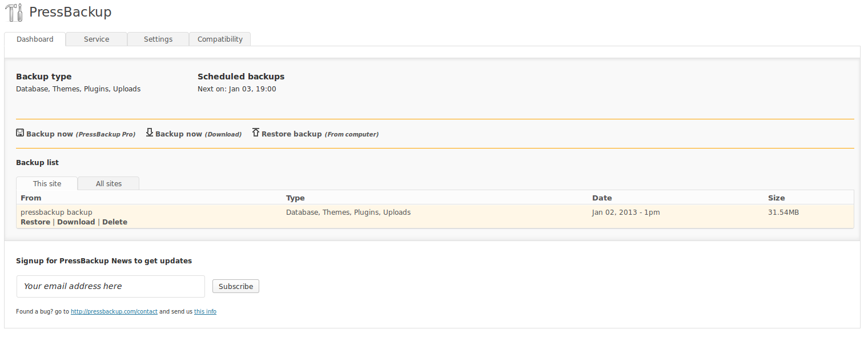The width and height of the screenshot is (868, 345).
Task: Click the Backup type heading
Action: click(44, 77)
